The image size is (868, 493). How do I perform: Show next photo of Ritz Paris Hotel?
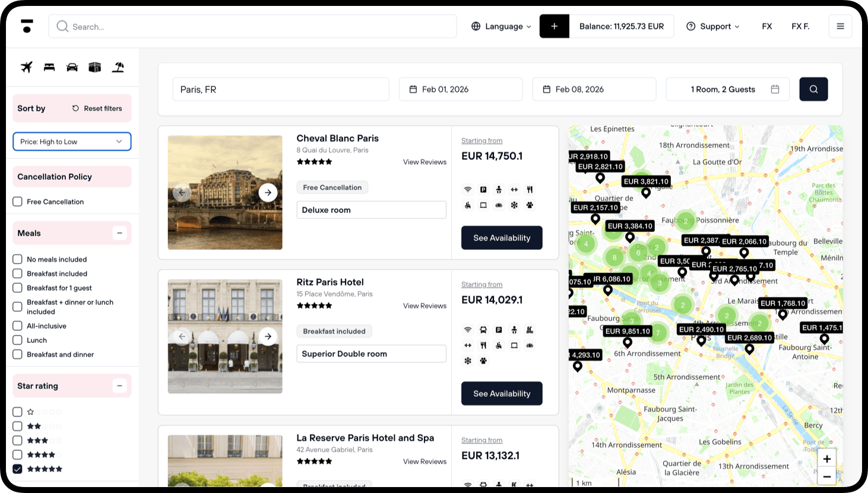[x=268, y=336]
